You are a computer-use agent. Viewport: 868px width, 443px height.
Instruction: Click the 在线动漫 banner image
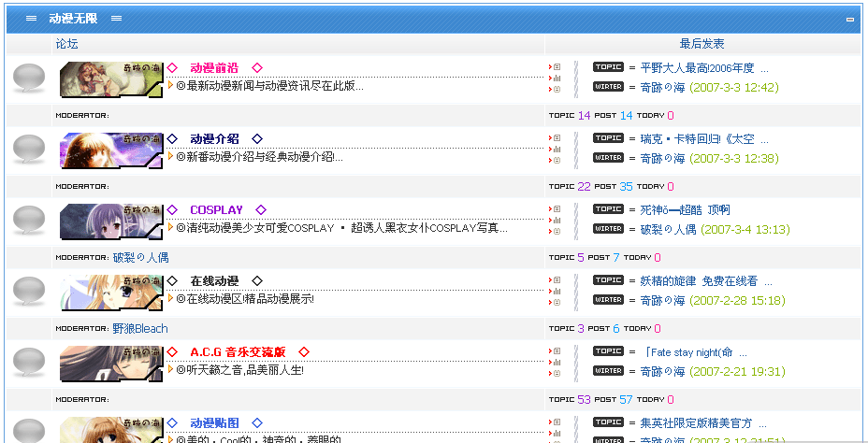click(111, 293)
